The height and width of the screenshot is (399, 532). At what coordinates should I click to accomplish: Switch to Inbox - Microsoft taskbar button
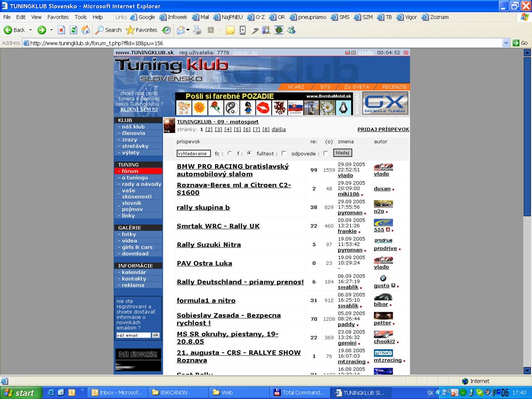[118, 393]
